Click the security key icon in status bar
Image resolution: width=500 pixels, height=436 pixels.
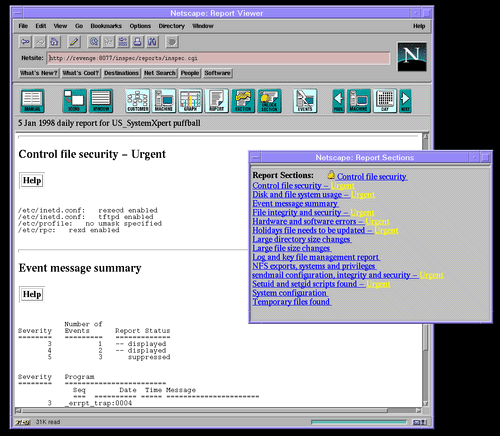tap(23, 422)
